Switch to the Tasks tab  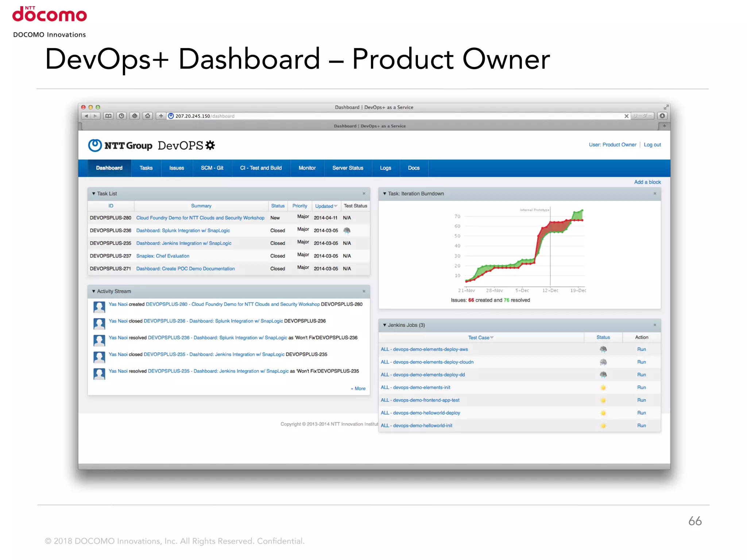click(146, 168)
